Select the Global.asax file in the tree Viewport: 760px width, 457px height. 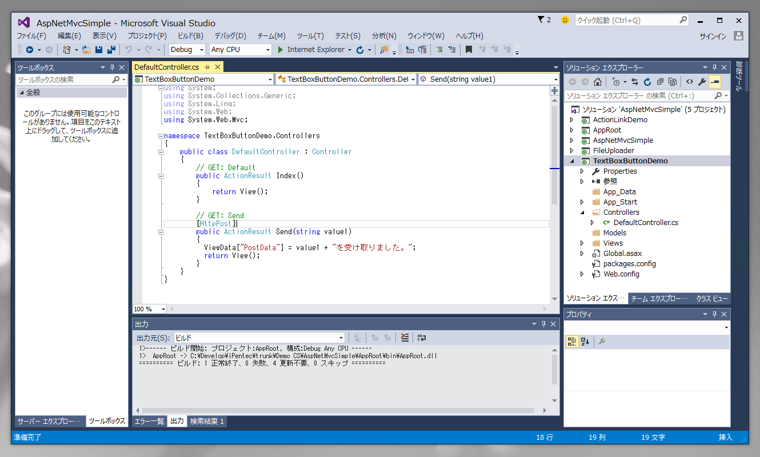tap(622, 253)
